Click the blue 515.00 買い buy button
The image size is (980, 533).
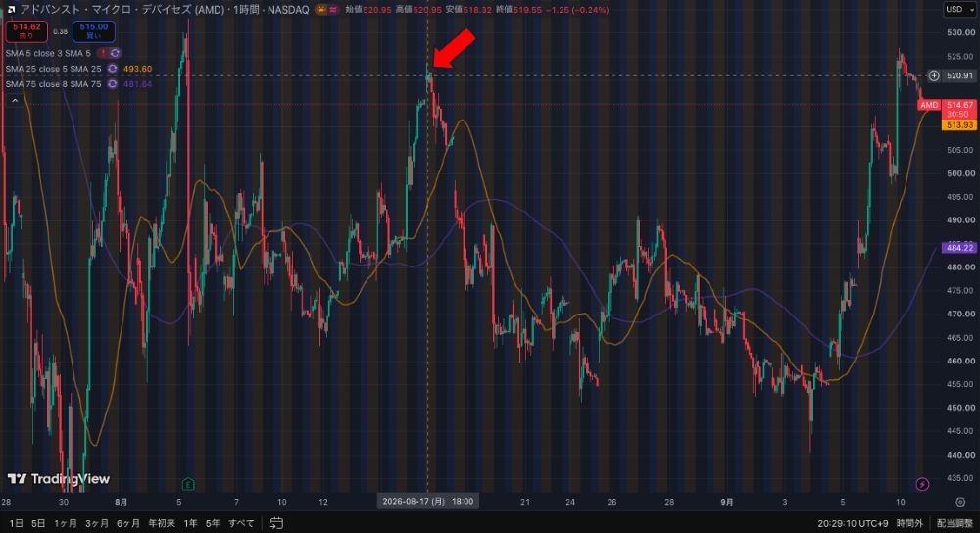coord(94,31)
